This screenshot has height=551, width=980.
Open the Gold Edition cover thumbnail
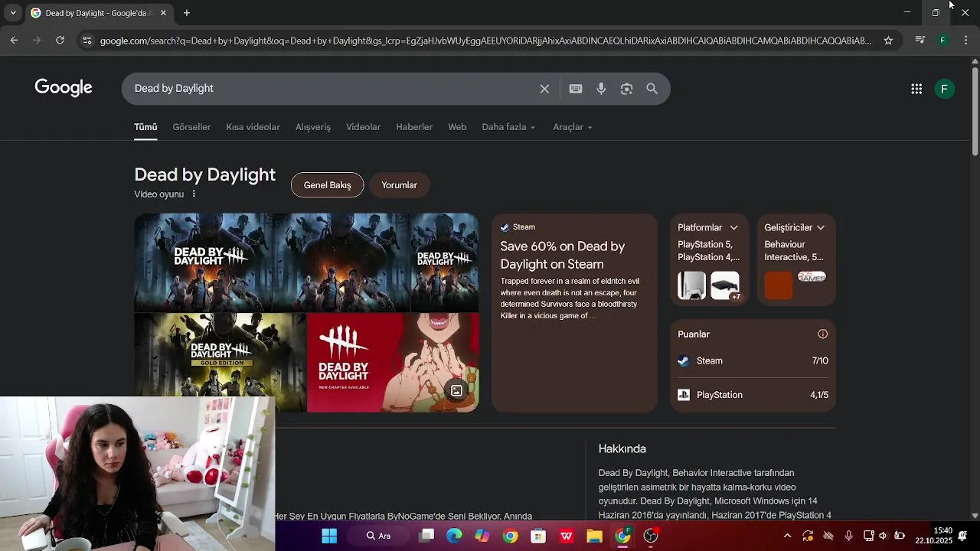click(220, 363)
